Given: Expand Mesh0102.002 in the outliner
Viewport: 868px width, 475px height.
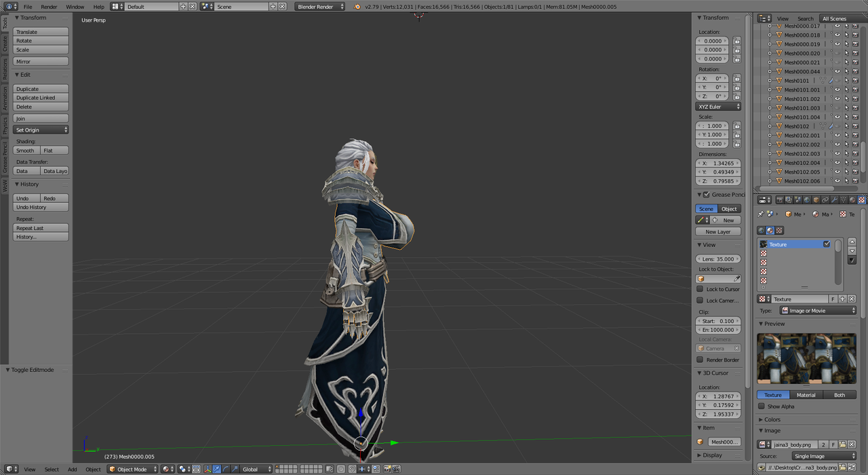Looking at the screenshot, I should coord(770,145).
